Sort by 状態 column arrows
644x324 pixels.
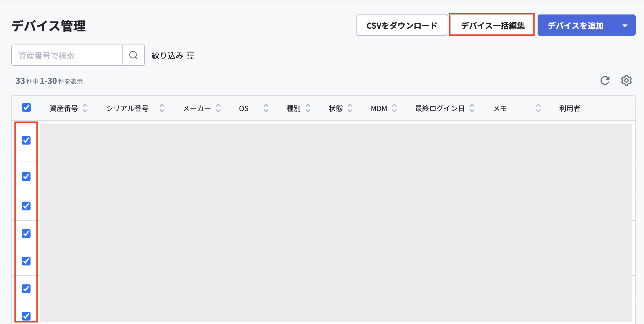tap(350, 108)
